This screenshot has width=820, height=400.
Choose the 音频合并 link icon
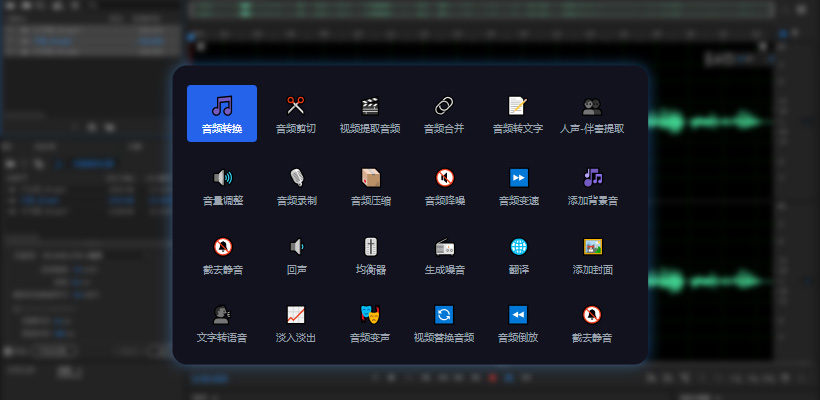click(444, 113)
